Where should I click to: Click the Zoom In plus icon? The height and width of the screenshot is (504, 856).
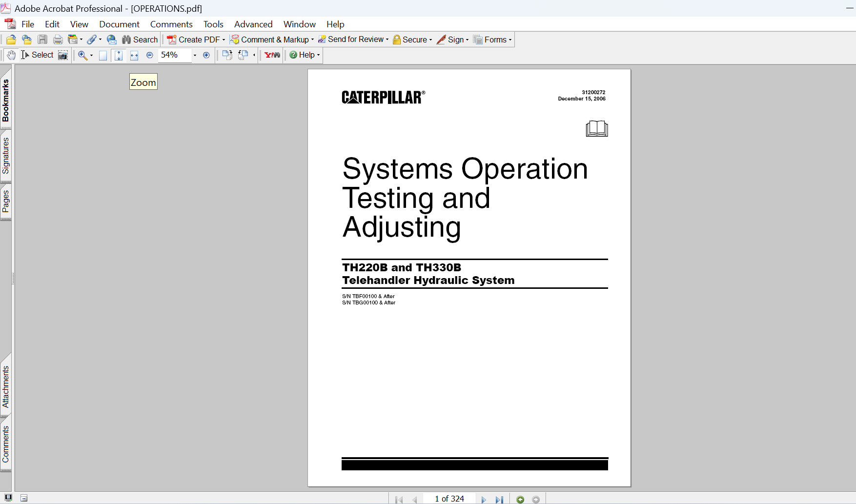pos(206,55)
